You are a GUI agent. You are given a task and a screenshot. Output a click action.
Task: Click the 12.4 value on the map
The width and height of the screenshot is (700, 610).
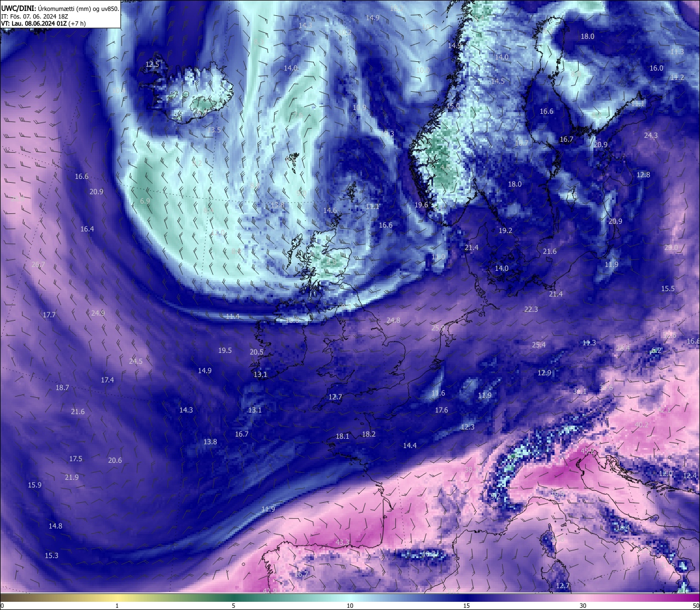(x=690, y=475)
